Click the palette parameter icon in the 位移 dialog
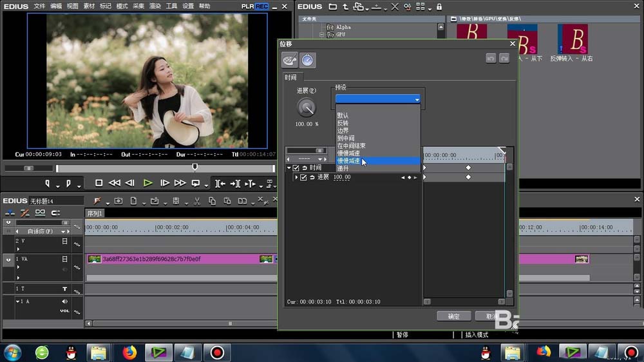The image size is (644, 362). [290, 60]
